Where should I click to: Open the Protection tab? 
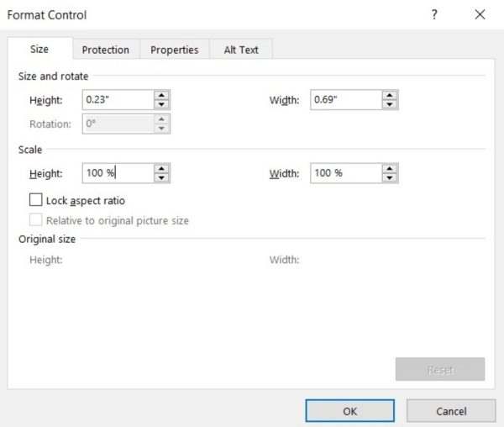click(106, 50)
